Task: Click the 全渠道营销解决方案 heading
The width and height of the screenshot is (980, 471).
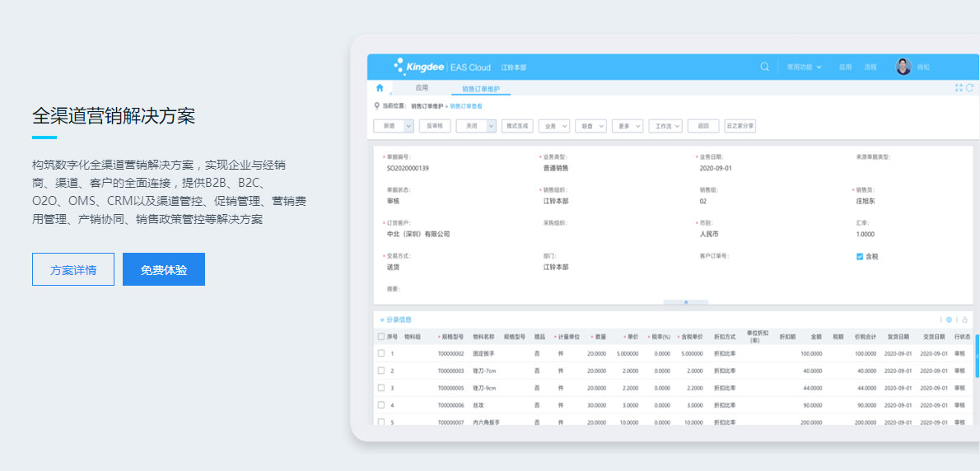Action: pyautogui.click(x=114, y=116)
